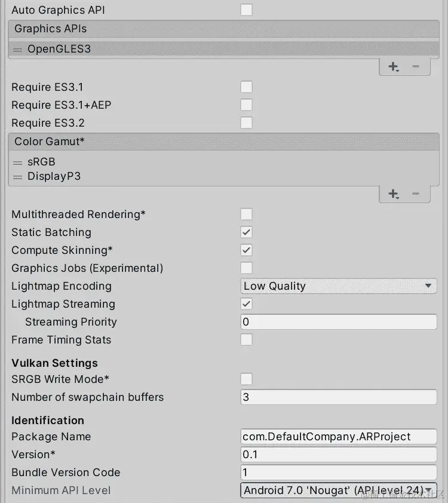Uncheck the Static Batching option
The image size is (448, 503).
click(x=246, y=232)
